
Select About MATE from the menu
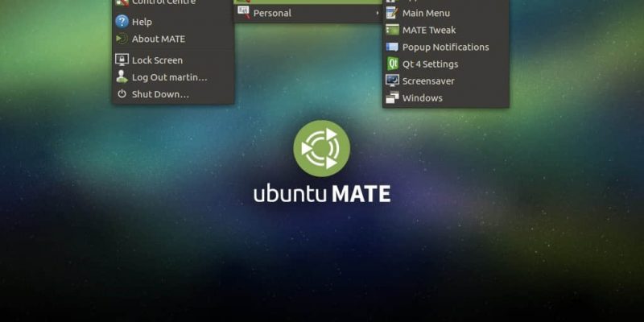pyautogui.click(x=173, y=39)
